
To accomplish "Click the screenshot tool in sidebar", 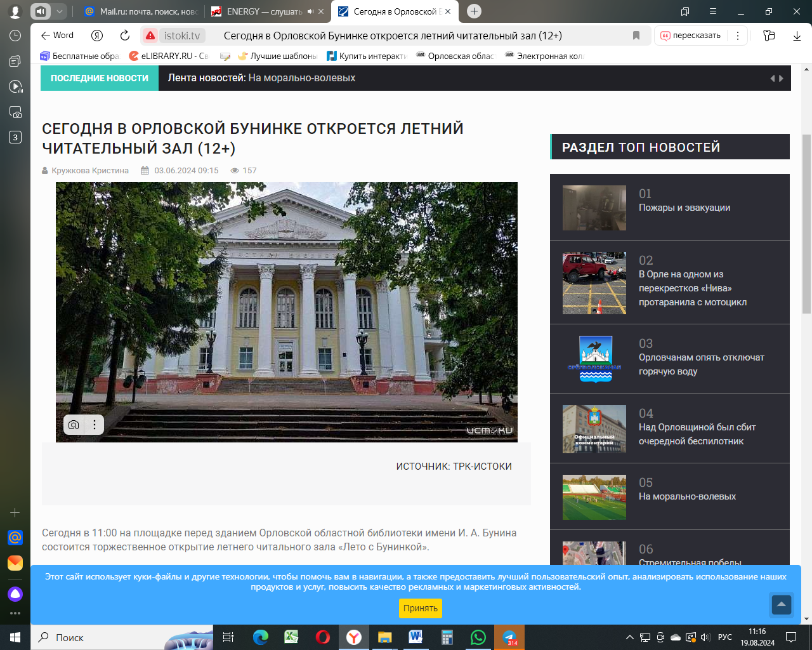I will [x=15, y=112].
